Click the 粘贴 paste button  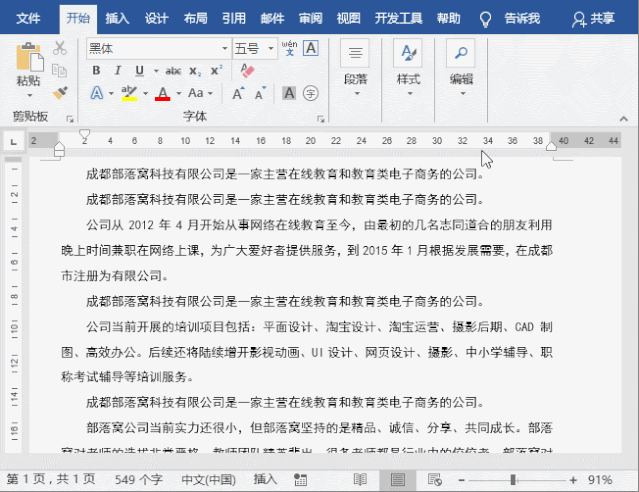coord(28,68)
